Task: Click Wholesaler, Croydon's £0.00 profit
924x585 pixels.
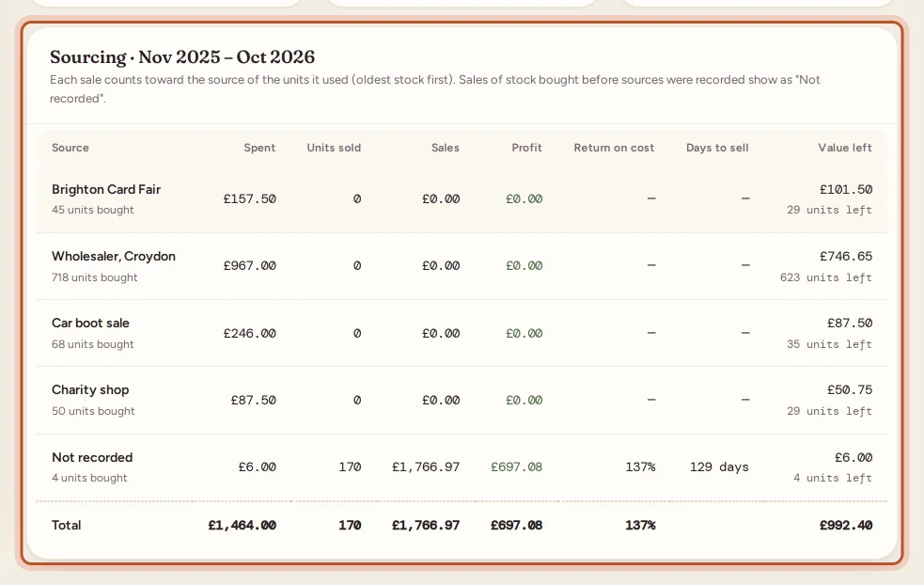Action: click(x=524, y=266)
